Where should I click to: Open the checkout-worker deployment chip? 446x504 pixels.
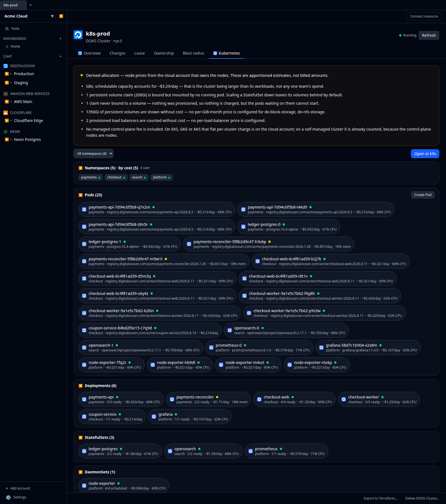379,399
